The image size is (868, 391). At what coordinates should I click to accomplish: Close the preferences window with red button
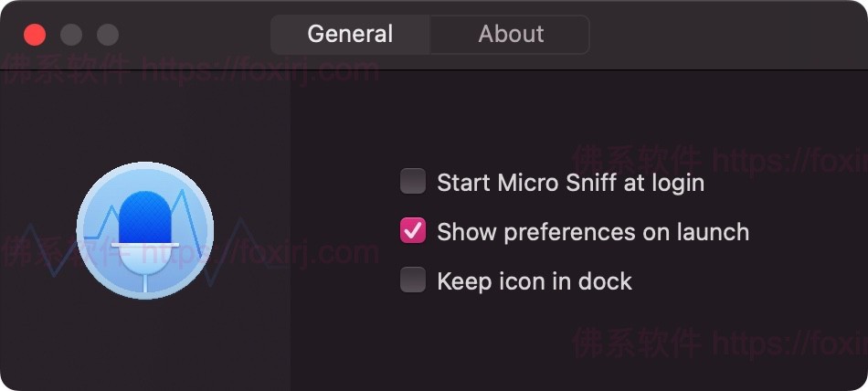click(x=35, y=35)
